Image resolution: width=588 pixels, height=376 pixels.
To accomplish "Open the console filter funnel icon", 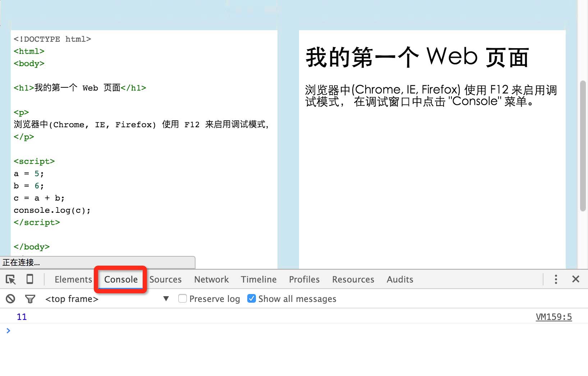I will 30,299.
